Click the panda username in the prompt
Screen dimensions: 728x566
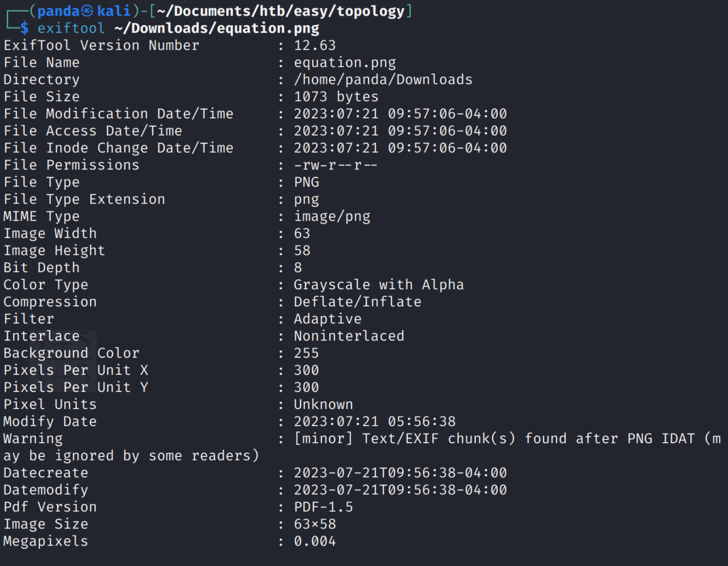click(x=58, y=11)
